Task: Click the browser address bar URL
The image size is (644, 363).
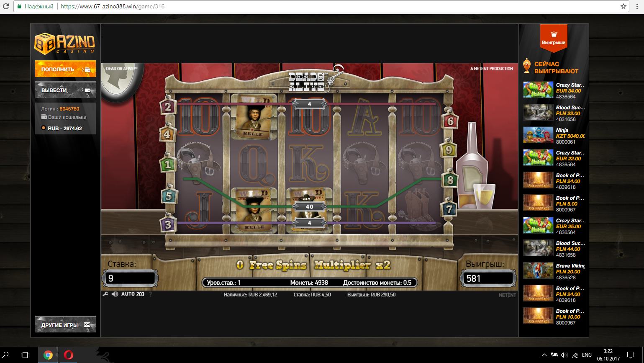Action: 113,7
